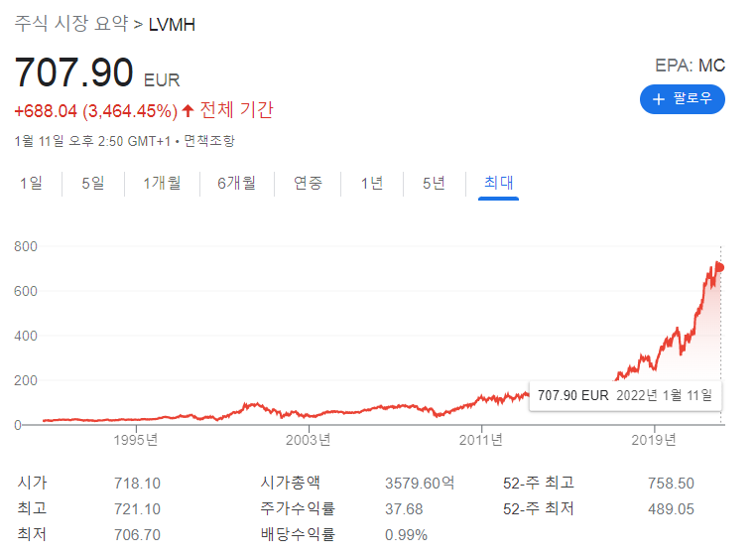Click the 1995년 axis label

[136, 440]
